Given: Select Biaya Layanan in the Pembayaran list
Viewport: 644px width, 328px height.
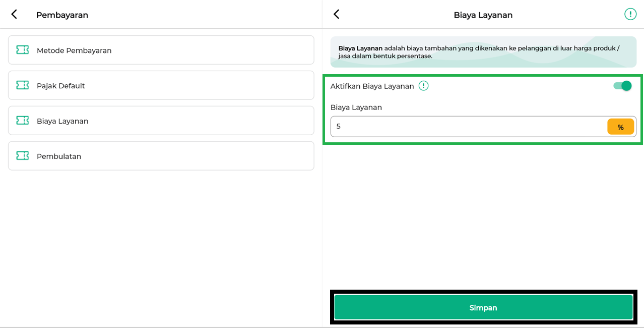Looking at the screenshot, I should pos(161,121).
